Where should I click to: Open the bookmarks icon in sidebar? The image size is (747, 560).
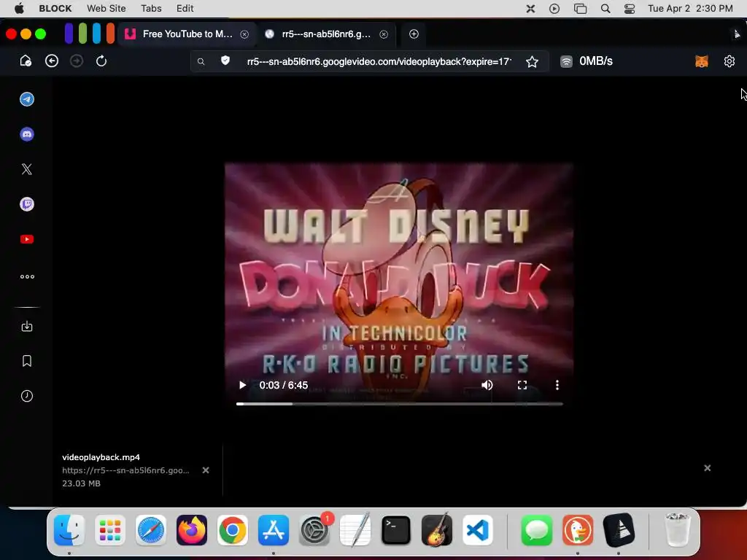tap(27, 361)
